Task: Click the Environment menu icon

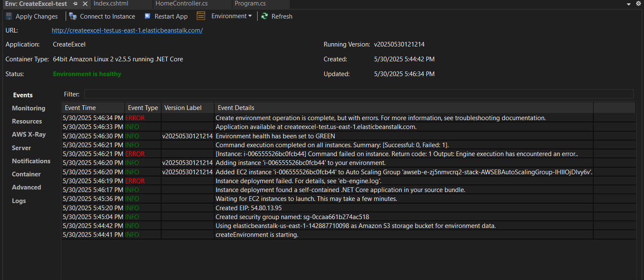Action: [x=201, y=16]
